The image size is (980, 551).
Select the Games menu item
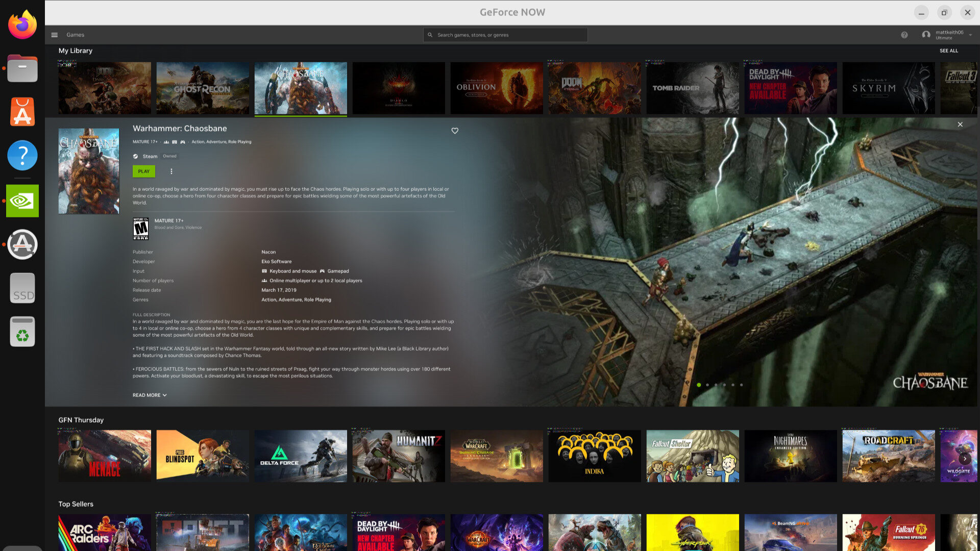tap(76, 34)
